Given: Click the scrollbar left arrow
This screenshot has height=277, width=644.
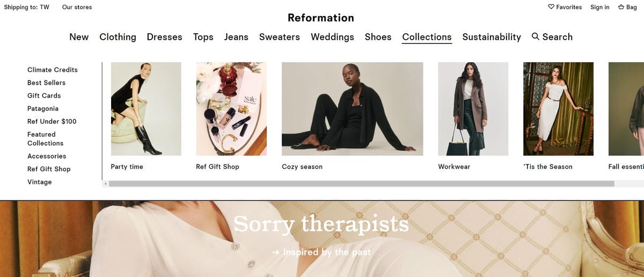Looking at the screenshot, I should 105,184.
